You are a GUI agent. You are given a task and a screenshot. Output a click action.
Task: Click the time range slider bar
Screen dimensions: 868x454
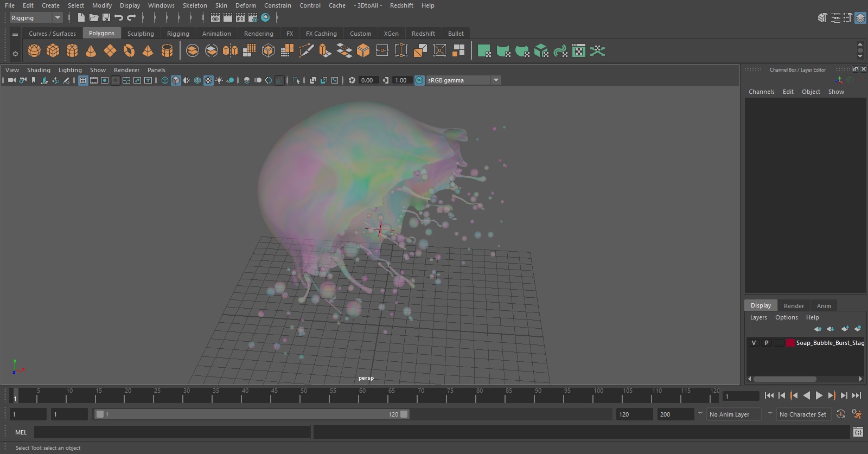tap(252, 414)
